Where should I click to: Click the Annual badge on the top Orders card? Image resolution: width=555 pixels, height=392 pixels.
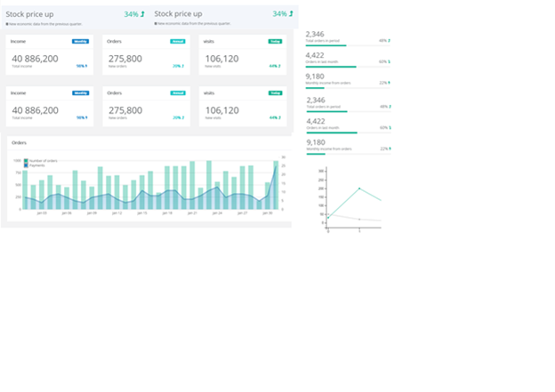177,41
